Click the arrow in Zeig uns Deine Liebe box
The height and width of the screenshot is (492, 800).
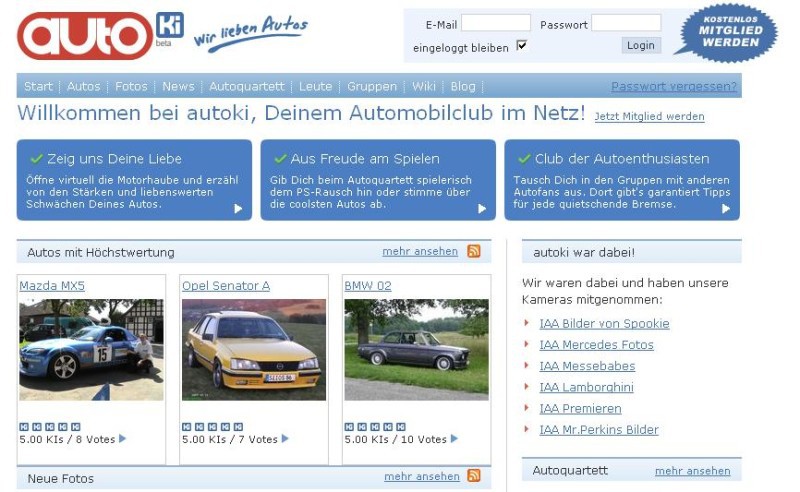click(x=238, y=209)
